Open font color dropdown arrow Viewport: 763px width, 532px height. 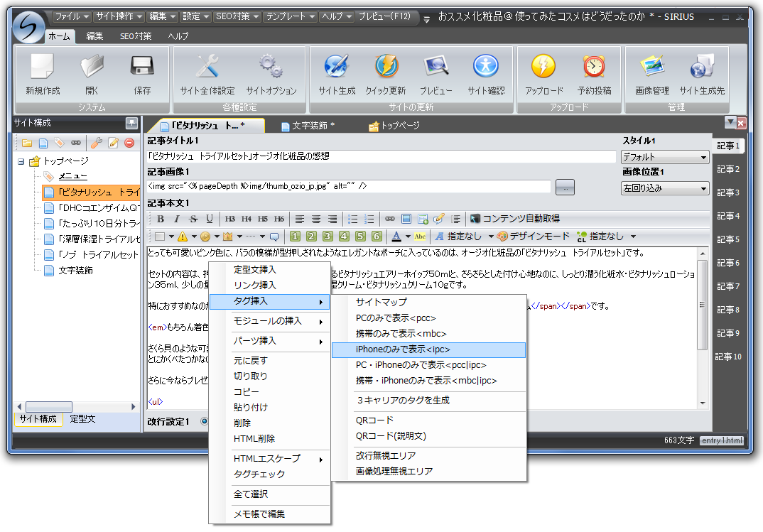pyautogui.click(x=408, y=237)
